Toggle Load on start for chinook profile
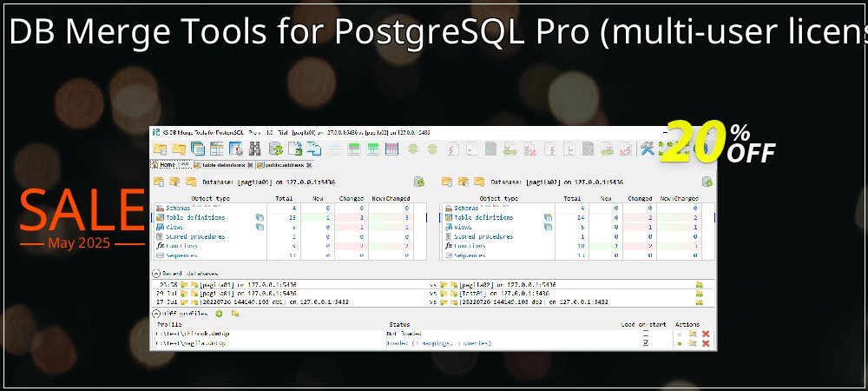 [x=646, y=334]
